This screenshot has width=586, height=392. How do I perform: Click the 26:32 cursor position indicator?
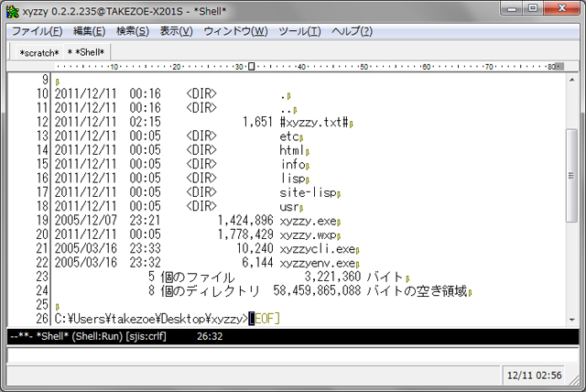point(210,336)
